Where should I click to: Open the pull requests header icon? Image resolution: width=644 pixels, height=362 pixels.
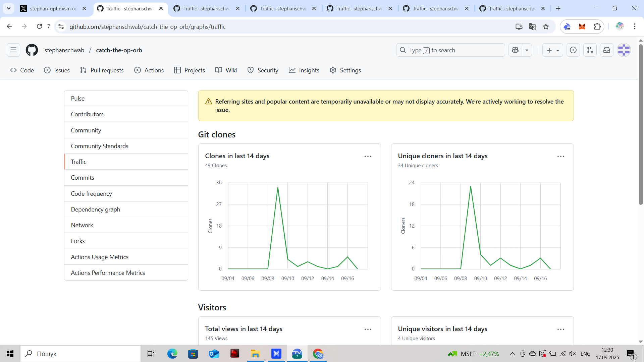pos(590,50)
